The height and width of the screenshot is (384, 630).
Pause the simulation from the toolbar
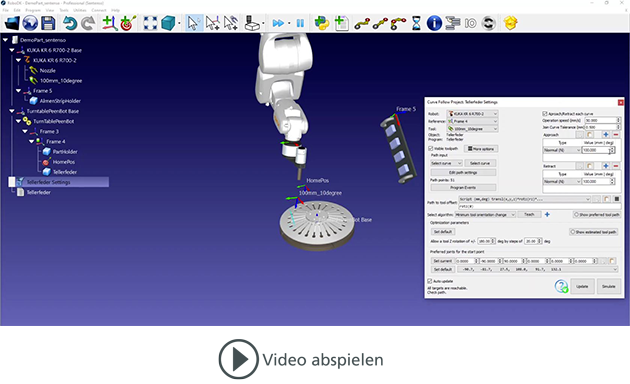[300, 23]
